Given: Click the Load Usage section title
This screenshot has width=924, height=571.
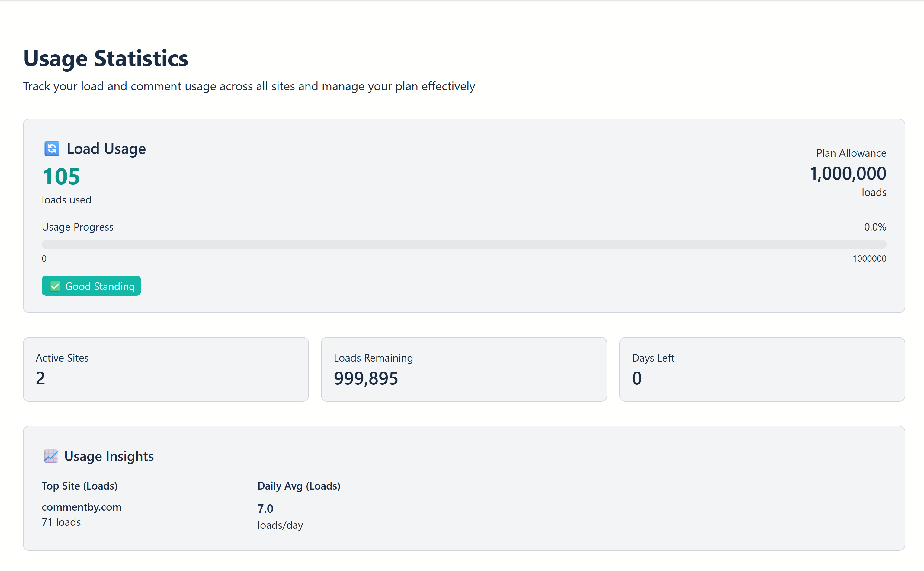Looking at the screenshot, I should click(106, 149).
